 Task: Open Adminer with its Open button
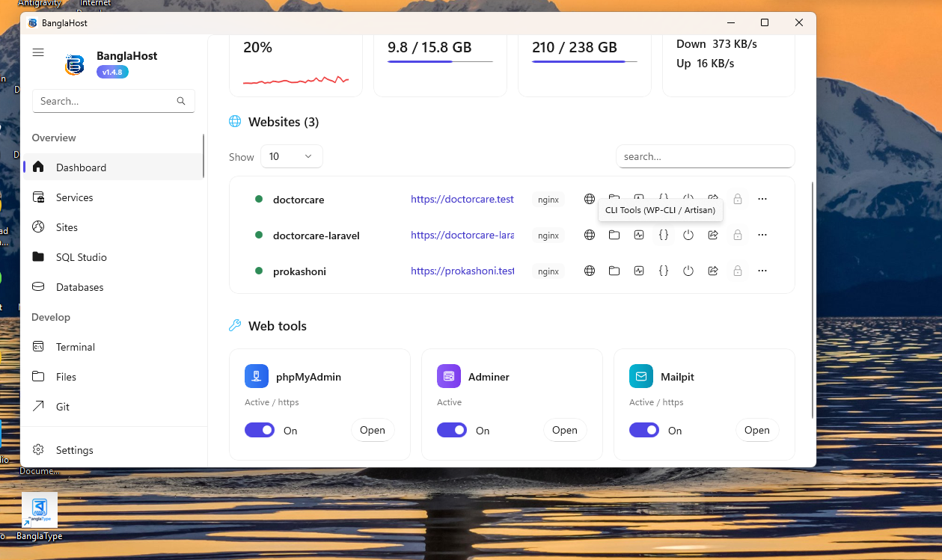pyautogui.click(x=565, y=430)
